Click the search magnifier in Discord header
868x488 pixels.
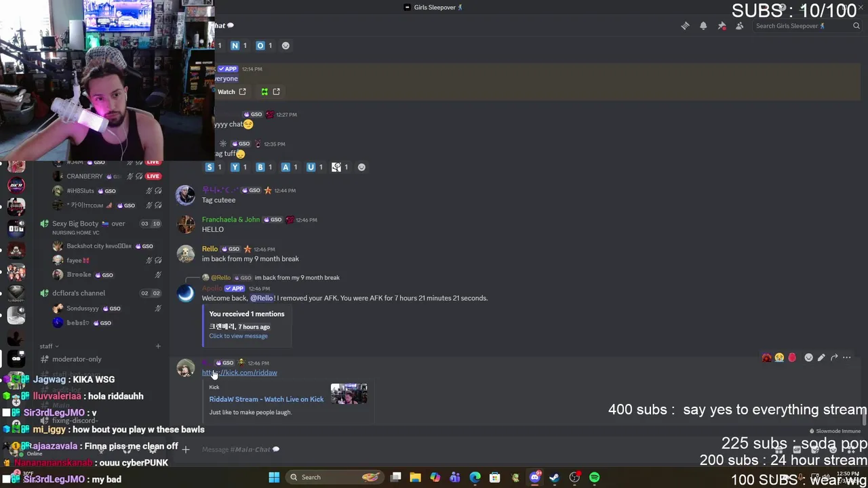pos(856,26)
